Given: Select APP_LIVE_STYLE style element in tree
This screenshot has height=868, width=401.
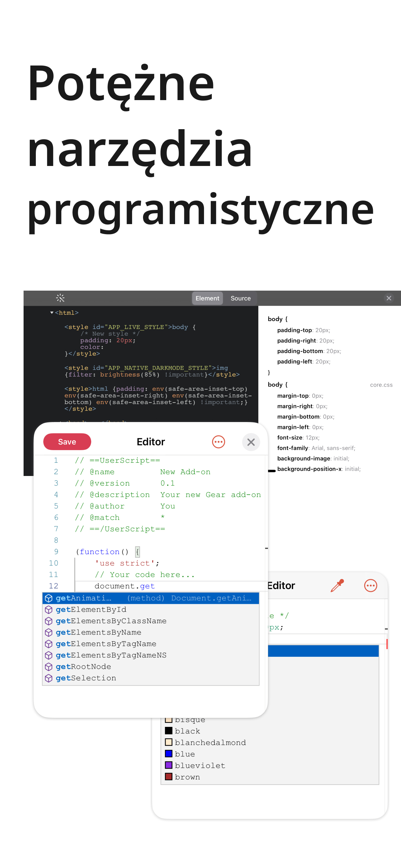Looking at the screenshot, I should pyautogui.click(x=130, y=327).
